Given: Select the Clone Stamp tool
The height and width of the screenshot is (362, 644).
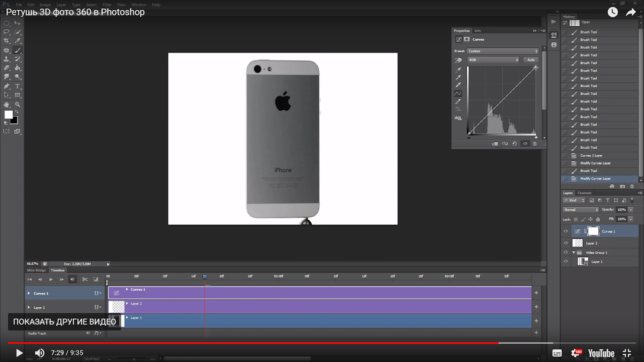Looking at the screenshot, I should pos(6,59).
